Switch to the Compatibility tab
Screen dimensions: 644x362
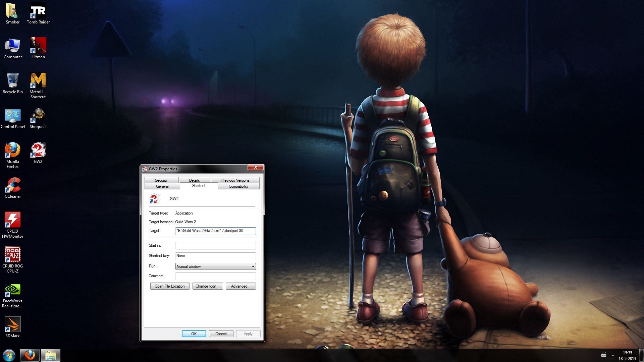(x=238, y=186)
